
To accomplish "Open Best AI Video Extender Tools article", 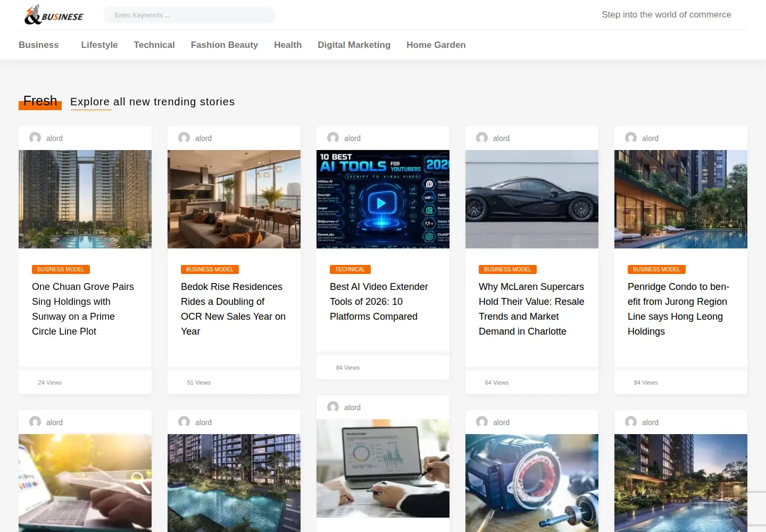I will coord(379,302).
